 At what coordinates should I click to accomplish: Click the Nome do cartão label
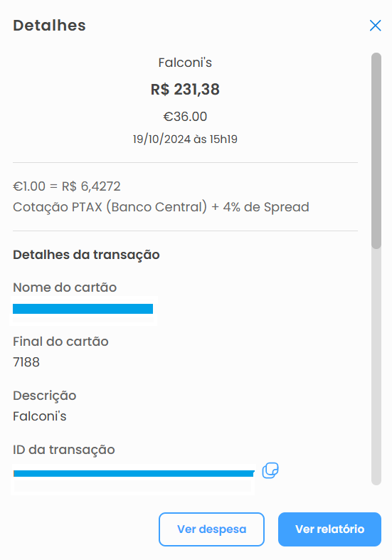tap(65, 287)
